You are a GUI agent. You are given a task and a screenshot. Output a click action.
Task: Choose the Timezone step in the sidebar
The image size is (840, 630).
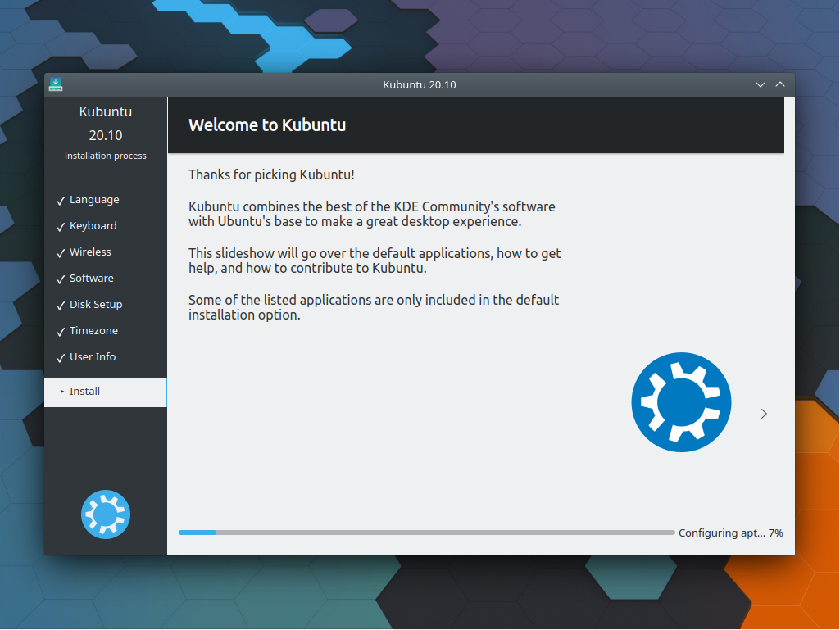coord(88,331)
